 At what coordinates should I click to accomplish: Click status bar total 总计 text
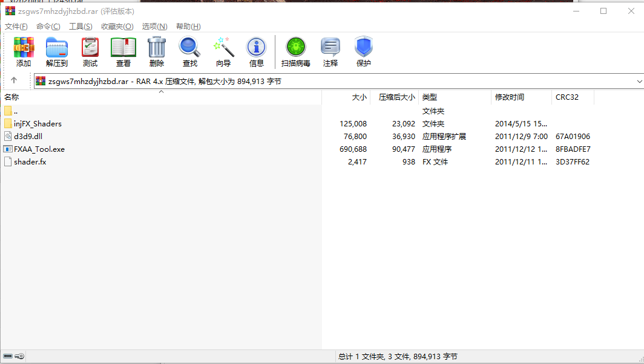pos(398,356)
